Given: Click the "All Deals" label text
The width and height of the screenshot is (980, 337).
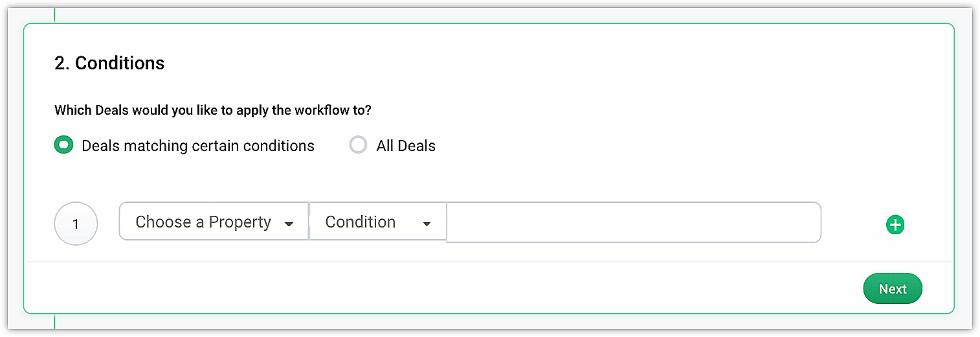Looking at the screenshot, I should pos(406,146).
